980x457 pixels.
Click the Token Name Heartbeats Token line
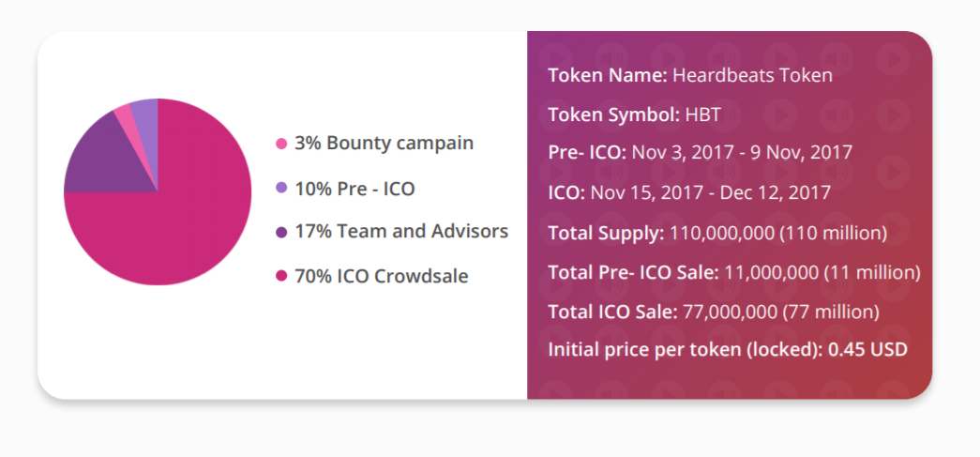(690, 76)
